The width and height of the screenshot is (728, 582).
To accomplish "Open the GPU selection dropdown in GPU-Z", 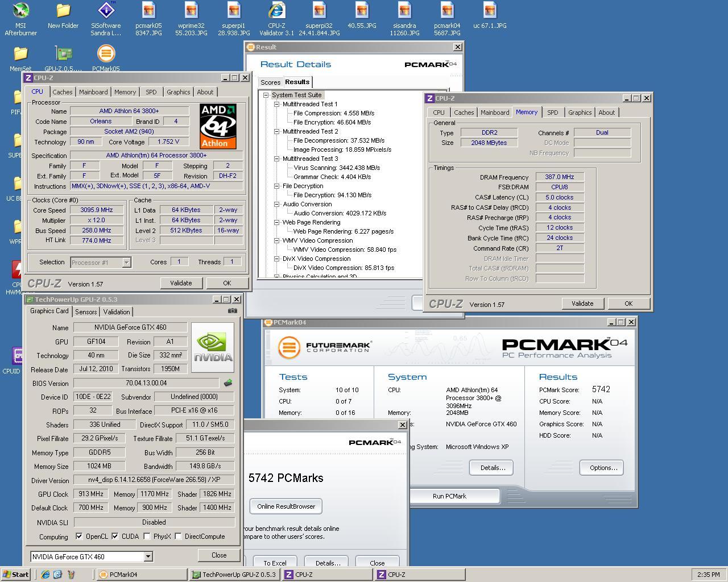I will 148,557.
